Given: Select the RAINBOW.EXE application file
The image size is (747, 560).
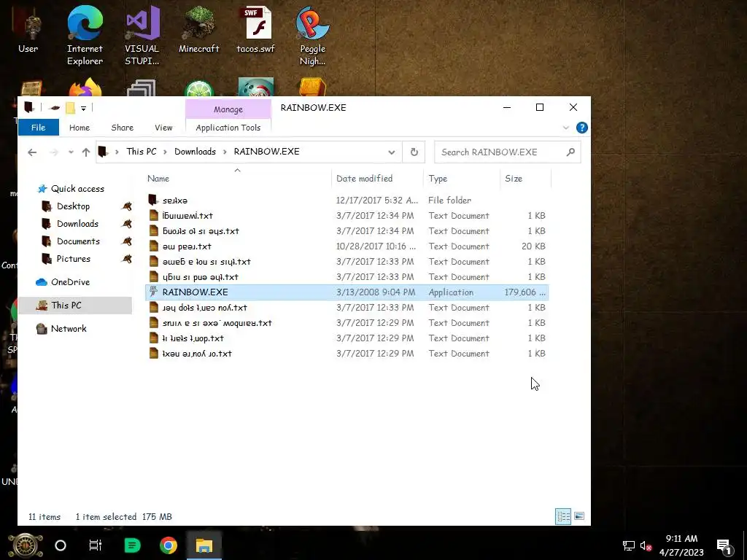Looking at the screenshot, I should point(347,292).
